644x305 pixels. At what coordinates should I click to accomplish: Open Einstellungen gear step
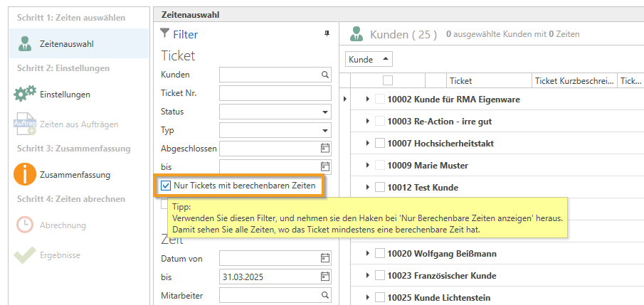(x=64, y=94)
